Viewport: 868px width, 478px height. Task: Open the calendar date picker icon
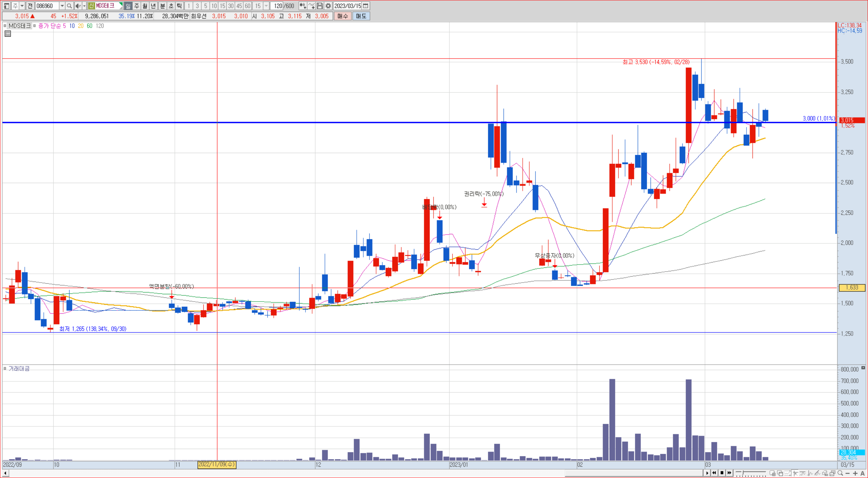[366, 6]
